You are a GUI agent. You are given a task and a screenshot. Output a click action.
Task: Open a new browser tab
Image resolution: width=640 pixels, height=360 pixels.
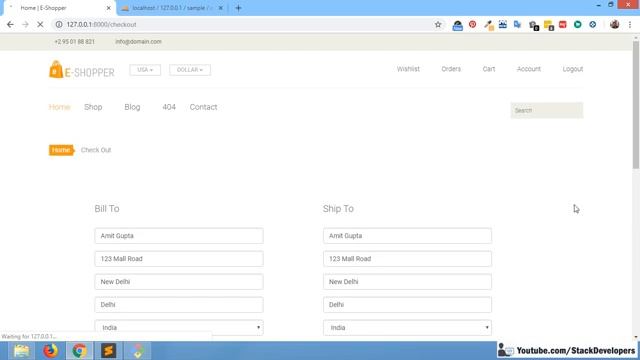[x=238, y=8]
